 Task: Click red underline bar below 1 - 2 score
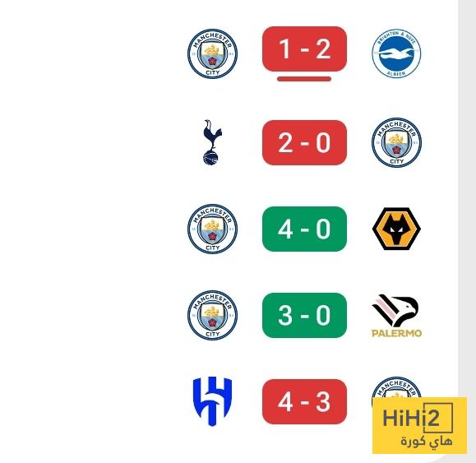pyautogui.click(x=304, y=79)
